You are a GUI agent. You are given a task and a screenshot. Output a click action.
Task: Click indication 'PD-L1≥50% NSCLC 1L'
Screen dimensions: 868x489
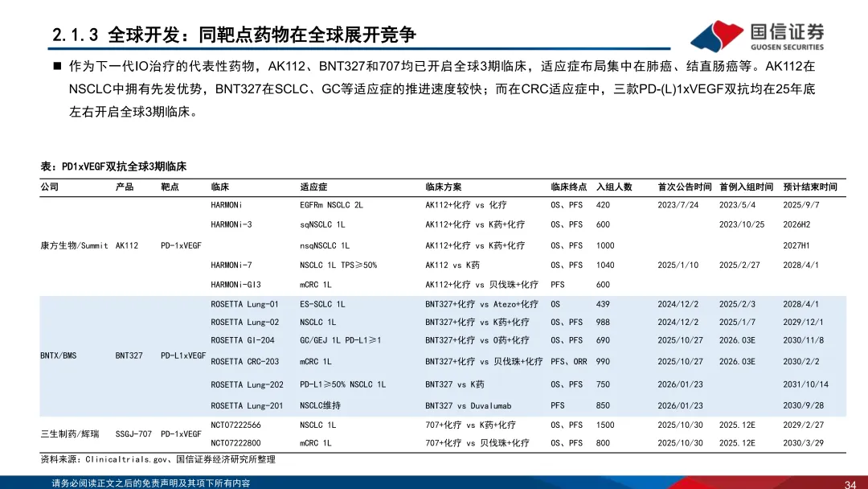pos(342,384)
